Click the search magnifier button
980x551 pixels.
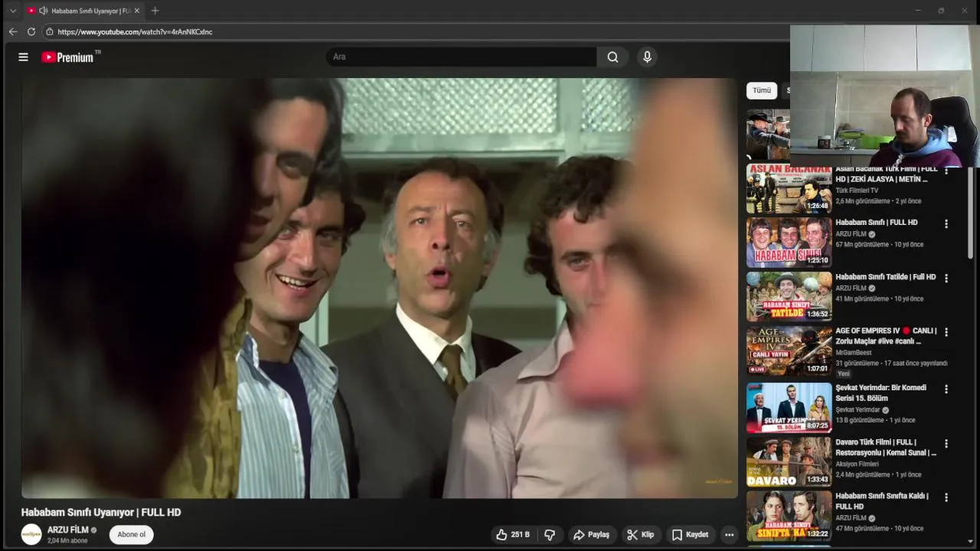(612, 57)
